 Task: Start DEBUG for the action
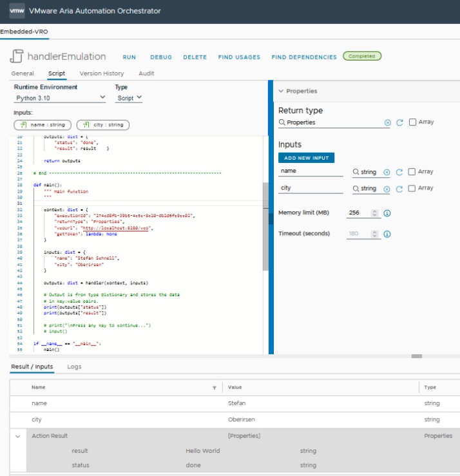tap(161, 57)
